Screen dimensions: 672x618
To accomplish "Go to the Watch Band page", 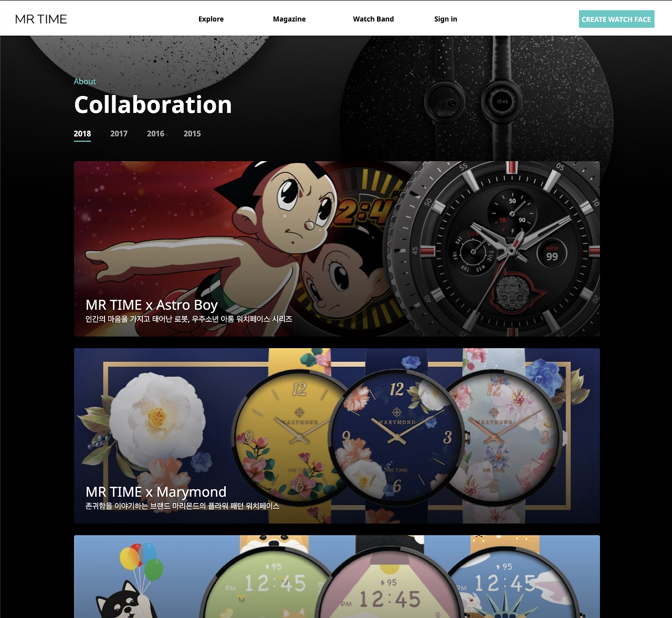I will click(x=373, y=19).
